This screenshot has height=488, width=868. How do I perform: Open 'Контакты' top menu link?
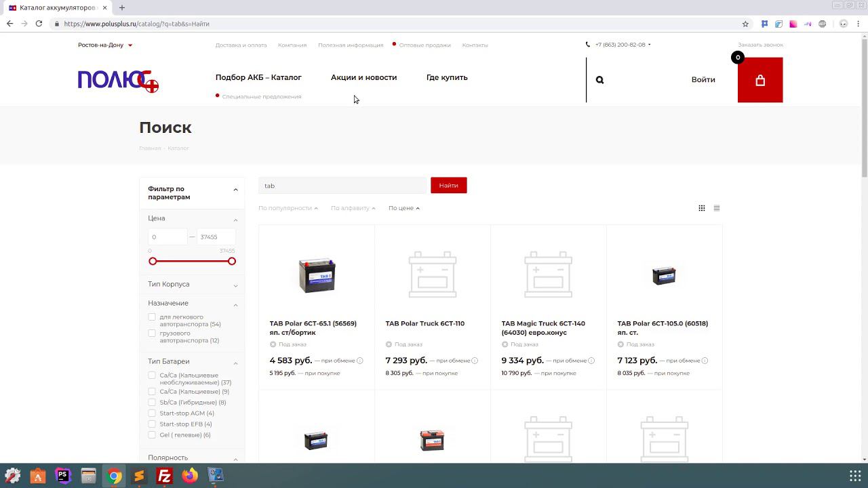(475, 45)
